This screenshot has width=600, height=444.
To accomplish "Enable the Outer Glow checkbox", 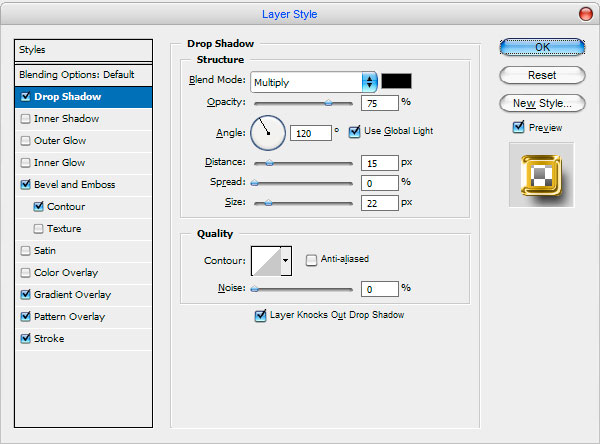I will pos(26,140).
